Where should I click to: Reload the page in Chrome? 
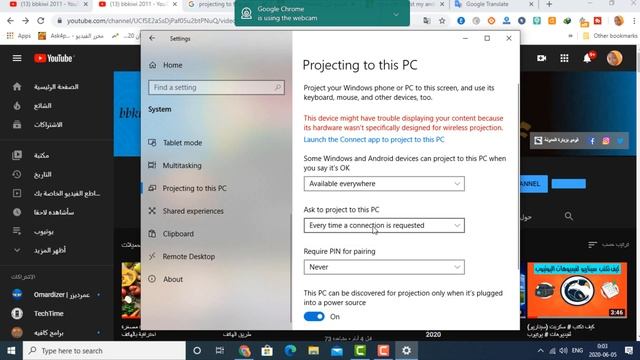click(x=41, y=20)
